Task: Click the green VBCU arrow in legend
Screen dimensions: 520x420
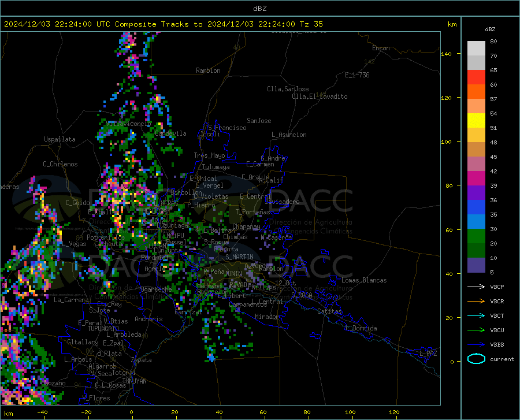Action: (476, 330)
